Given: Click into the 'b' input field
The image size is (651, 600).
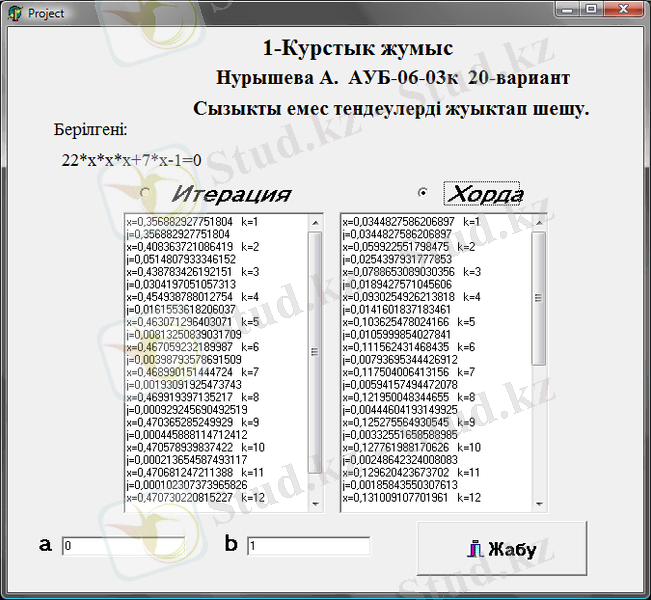Looking at the screenshot, I should (308, 546).
